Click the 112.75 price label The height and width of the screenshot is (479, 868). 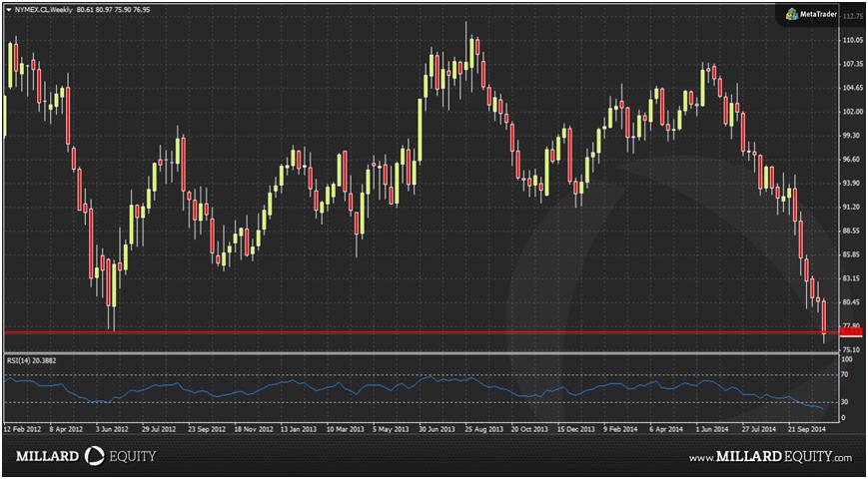[852, 17]
